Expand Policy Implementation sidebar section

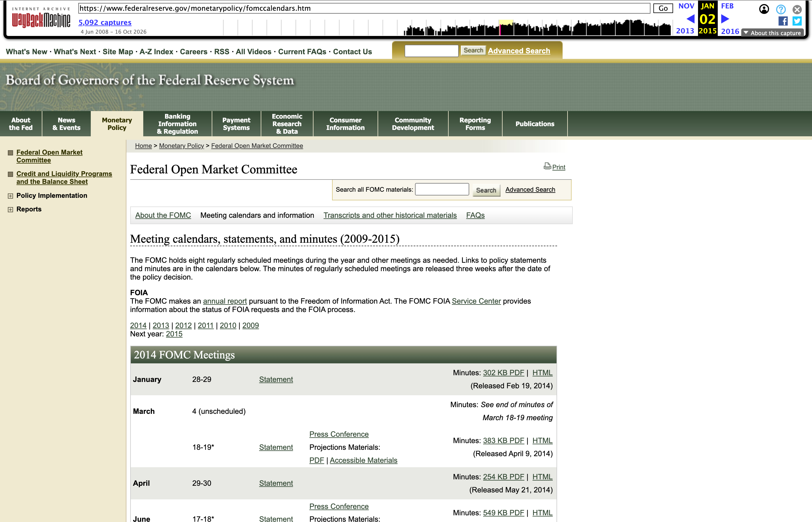[10, 196]
